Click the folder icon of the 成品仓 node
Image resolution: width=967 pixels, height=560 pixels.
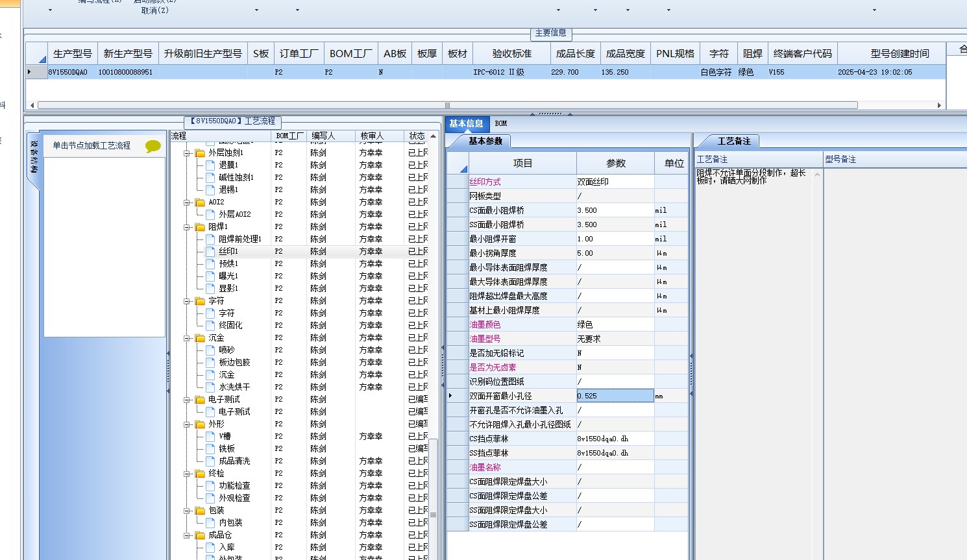click(x=201, y=535)
